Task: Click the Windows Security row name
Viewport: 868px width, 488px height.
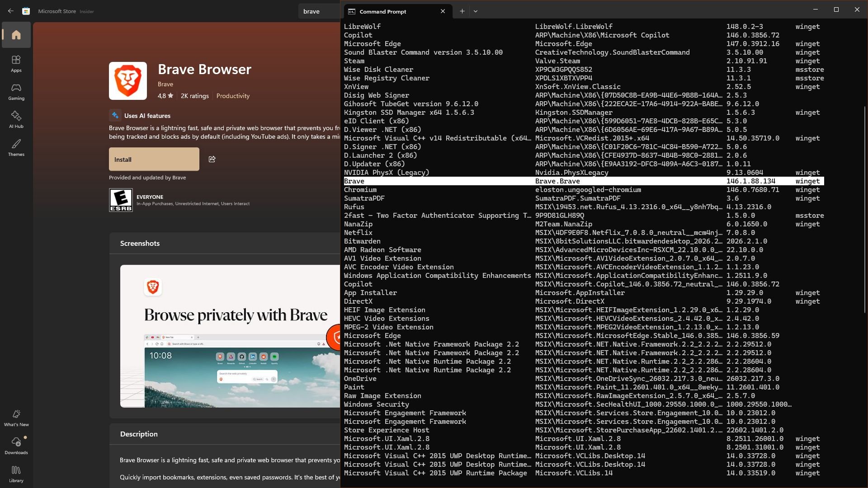Action: (x=376, y=404)
